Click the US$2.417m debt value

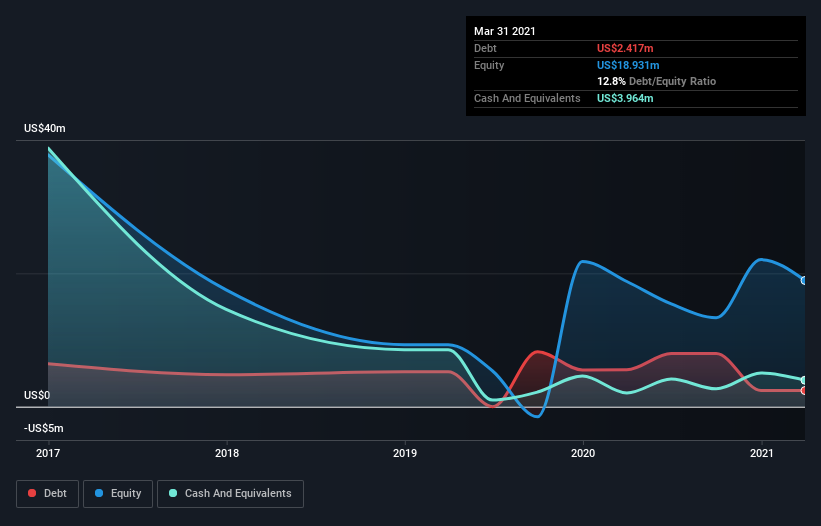[x=625, y=48]
